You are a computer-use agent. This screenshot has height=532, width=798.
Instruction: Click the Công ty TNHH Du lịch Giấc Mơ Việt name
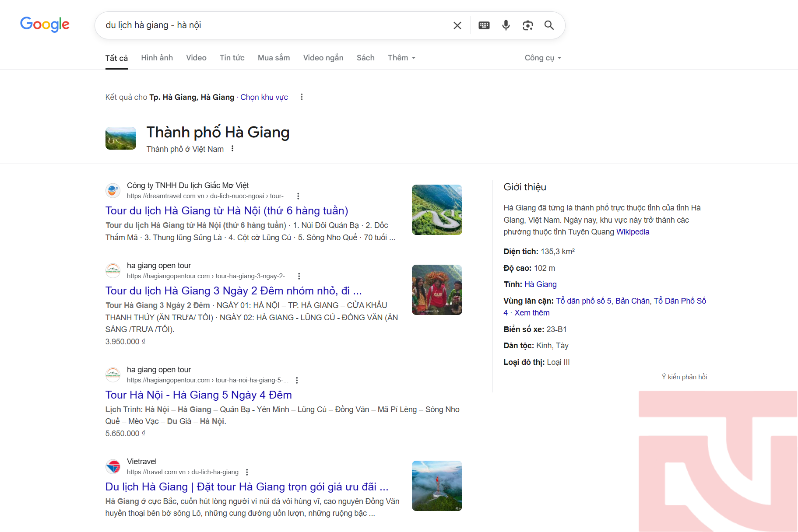click(188, 185)
